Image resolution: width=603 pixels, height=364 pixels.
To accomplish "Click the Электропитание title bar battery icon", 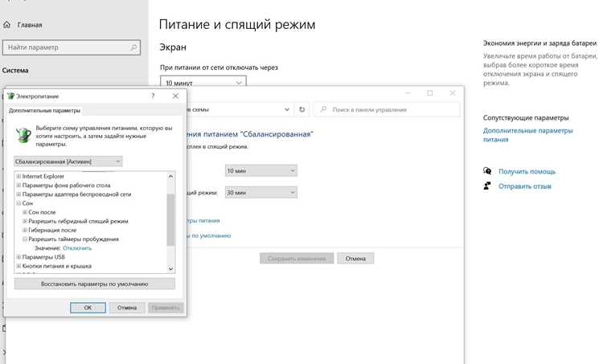I will pos(10,96).
